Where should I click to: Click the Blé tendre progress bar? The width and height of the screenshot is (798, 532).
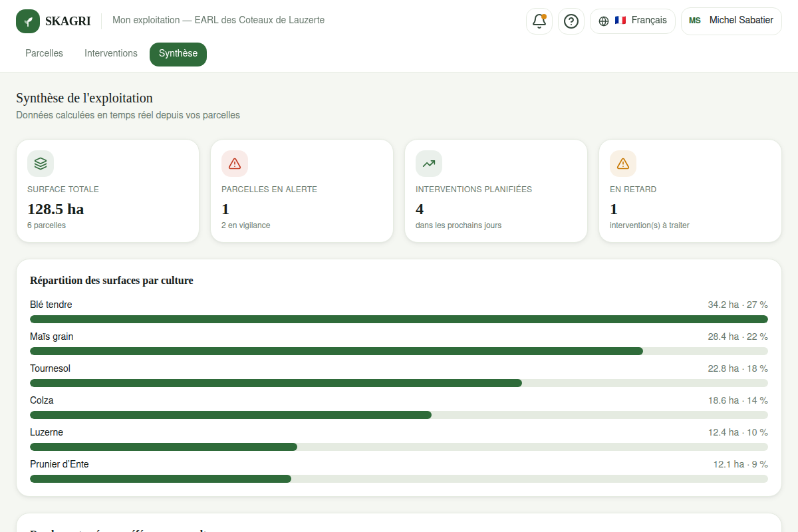(x=399, y=319)
